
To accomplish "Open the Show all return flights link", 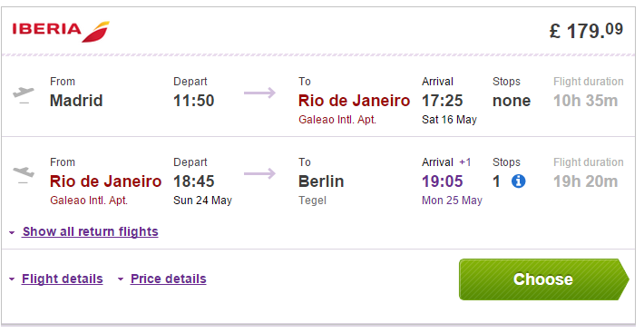I will 90,231.
